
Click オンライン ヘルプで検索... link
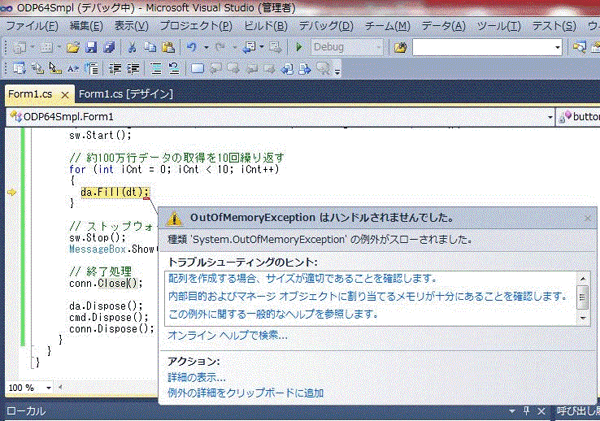(227, 335)
